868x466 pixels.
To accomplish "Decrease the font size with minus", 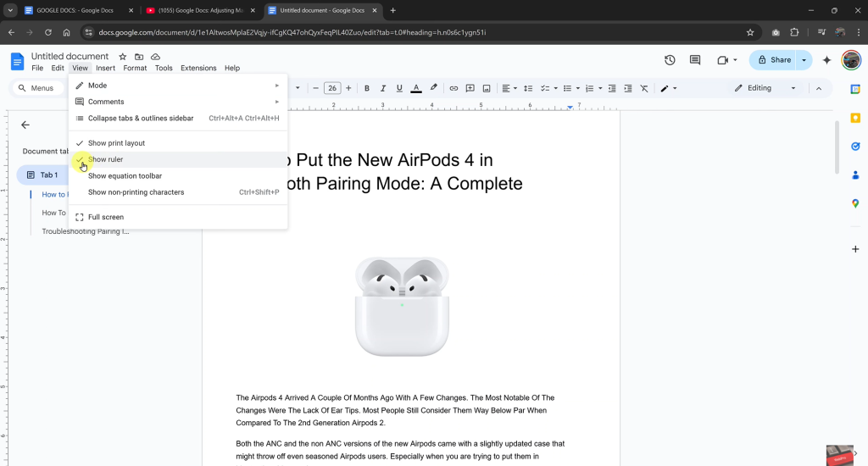I will tap(315, 88).
